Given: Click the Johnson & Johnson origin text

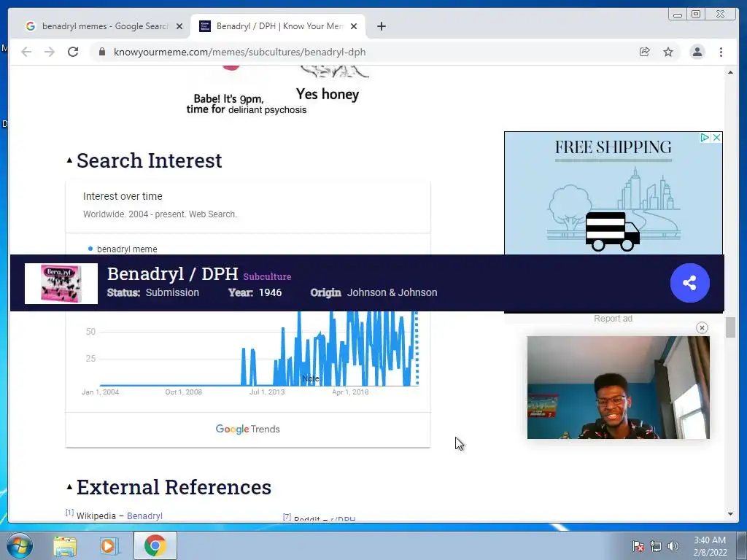Looking at the screenshot, I should [392, 292].
